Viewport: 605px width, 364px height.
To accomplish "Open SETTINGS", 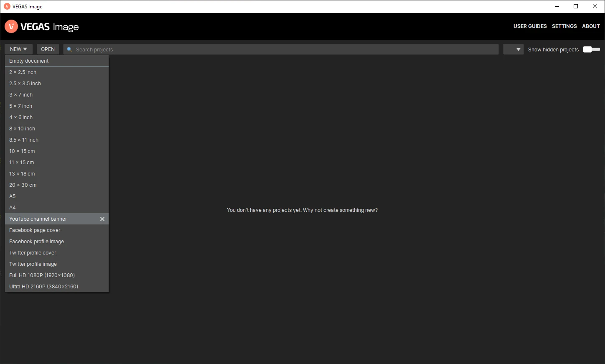I will coord(564,26).
